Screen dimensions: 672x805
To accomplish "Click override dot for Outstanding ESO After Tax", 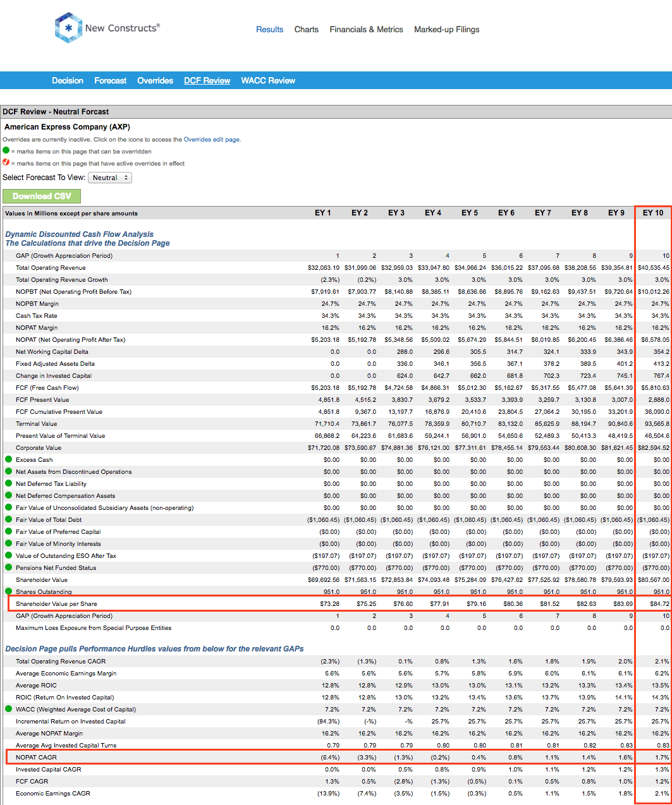I will (x=9, y=555).
